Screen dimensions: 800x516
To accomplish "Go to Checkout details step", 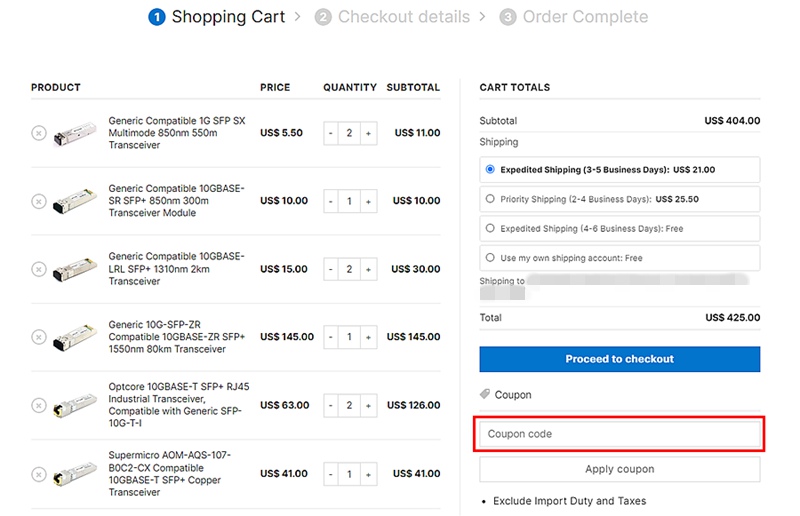I will pos(392,17).
